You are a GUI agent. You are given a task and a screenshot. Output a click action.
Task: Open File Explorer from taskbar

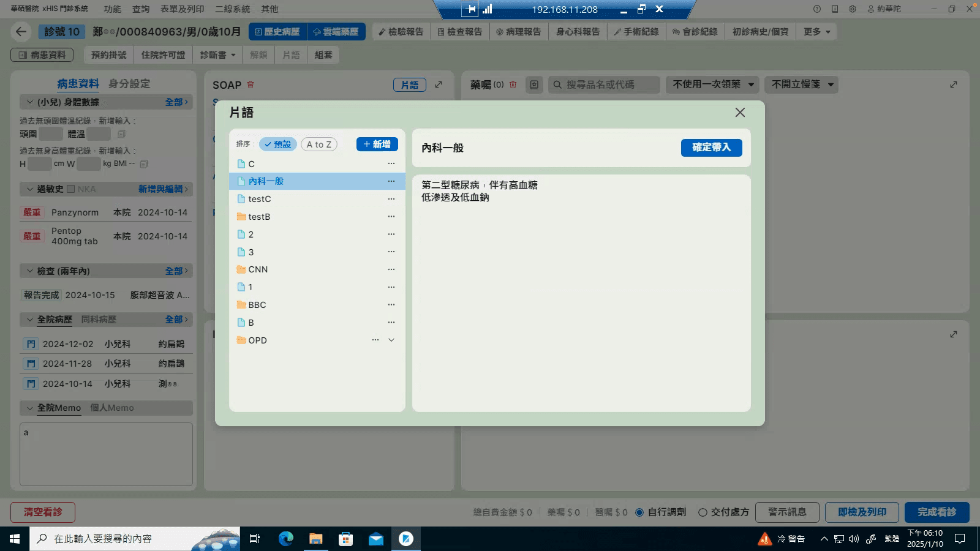click(316, 539)
